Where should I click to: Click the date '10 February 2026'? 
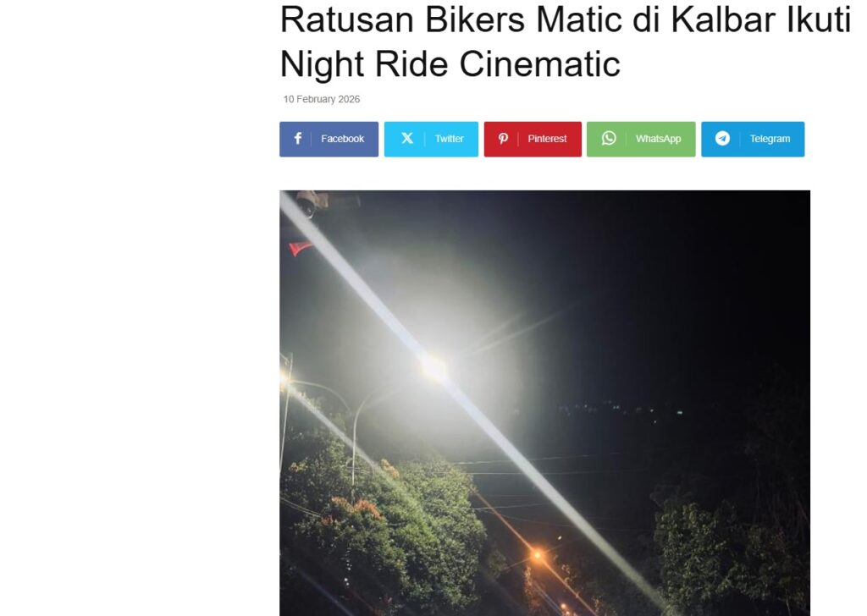tap(321, 100)
